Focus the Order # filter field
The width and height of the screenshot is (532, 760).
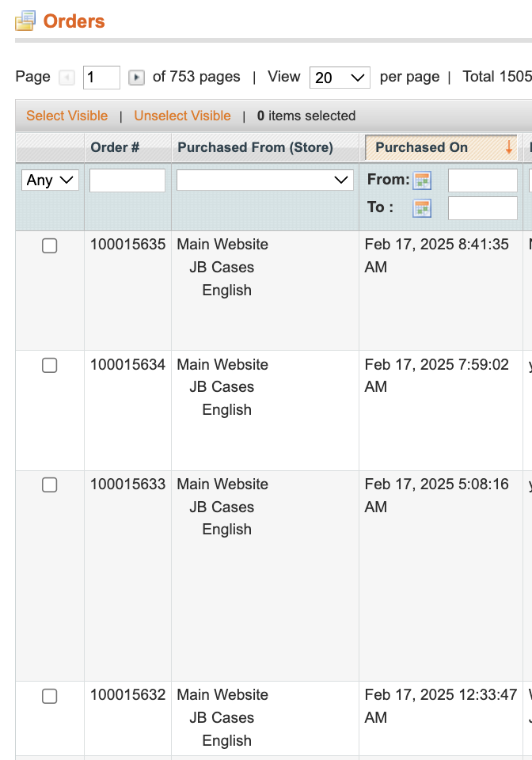pos(127,180)
